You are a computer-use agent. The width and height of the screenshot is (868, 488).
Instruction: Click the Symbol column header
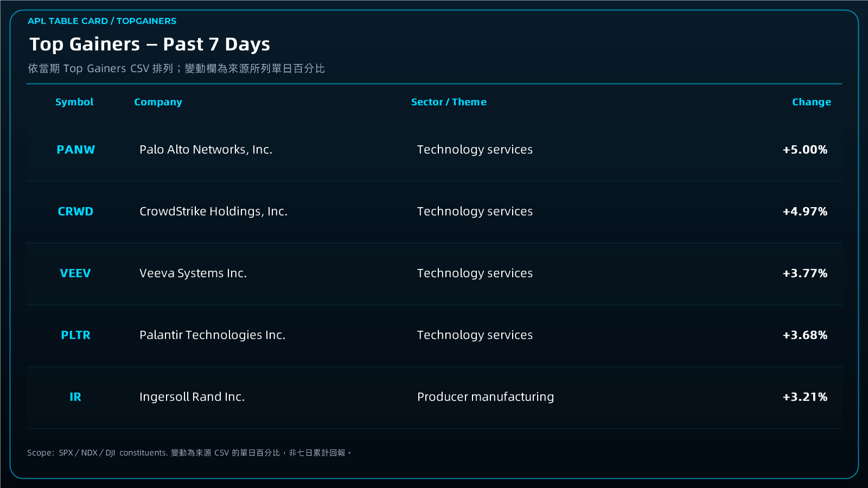(74, 102)
